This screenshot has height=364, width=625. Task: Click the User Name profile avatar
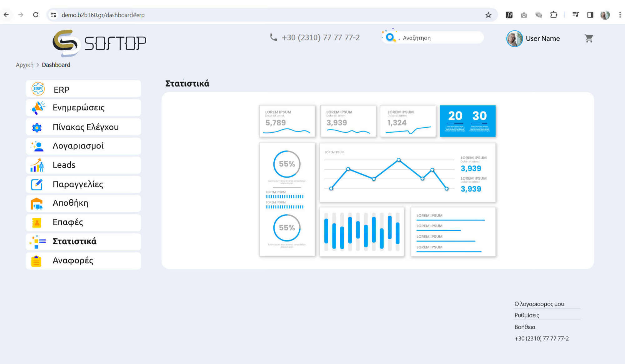point(514,38)
